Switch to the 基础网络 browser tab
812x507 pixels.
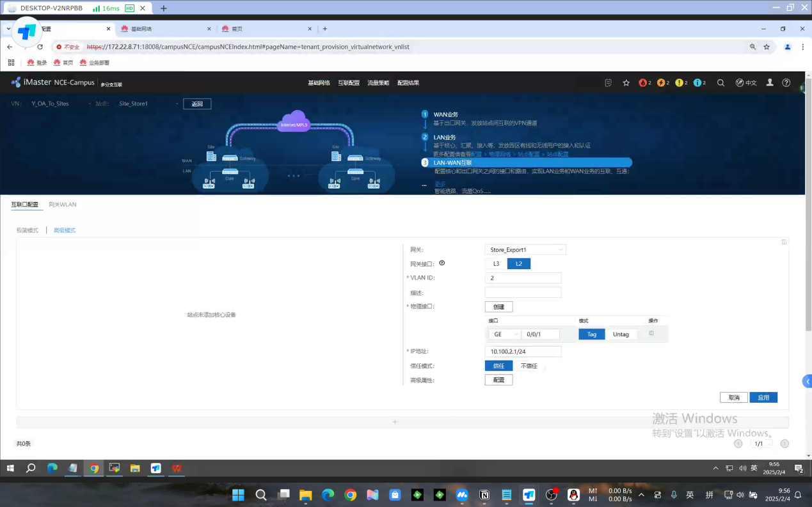point(166,29)
